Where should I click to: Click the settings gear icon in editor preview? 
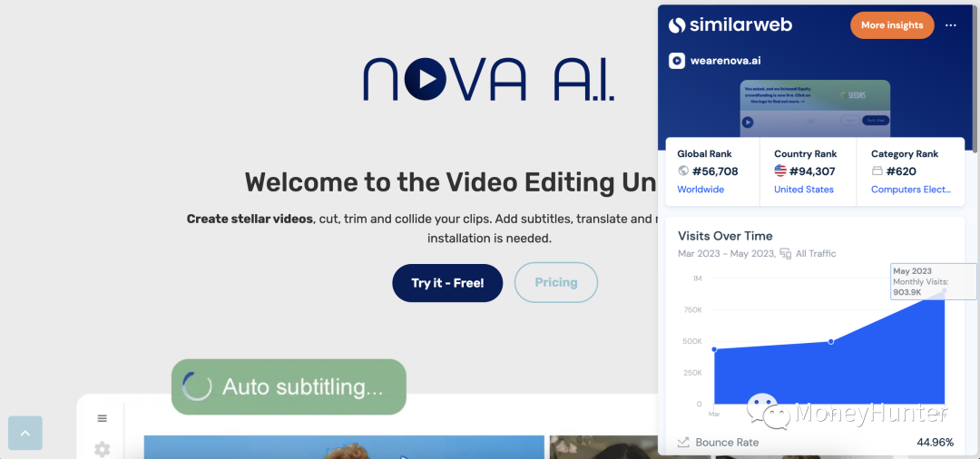pos(102,448)
